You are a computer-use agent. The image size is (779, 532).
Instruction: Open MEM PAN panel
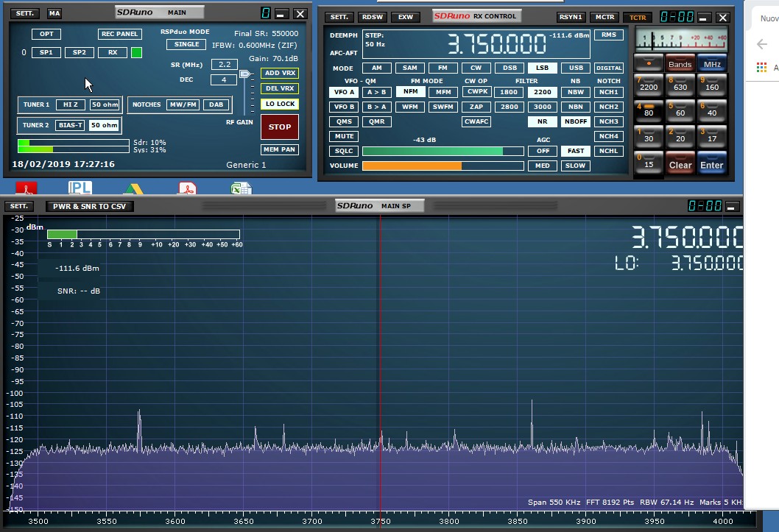point(279,149)
